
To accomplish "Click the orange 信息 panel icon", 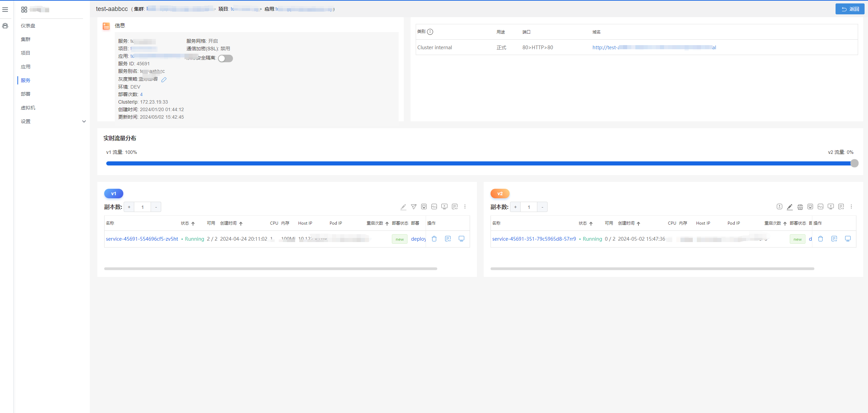I will click(106, 26).
